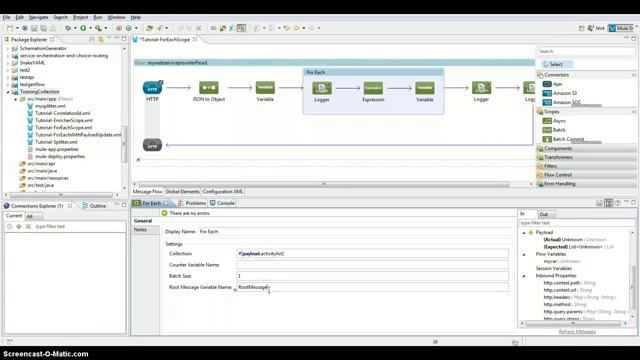The width and height of the screenshot is (640, 360).
Task: Click the New file toolbar icon
Action: [10, 28]
